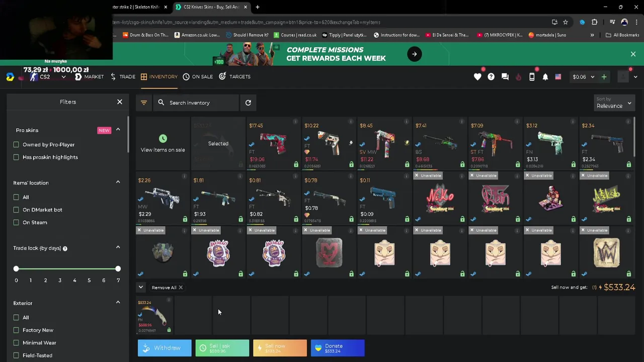Close the Filters panel

click(x=120, y=102)
